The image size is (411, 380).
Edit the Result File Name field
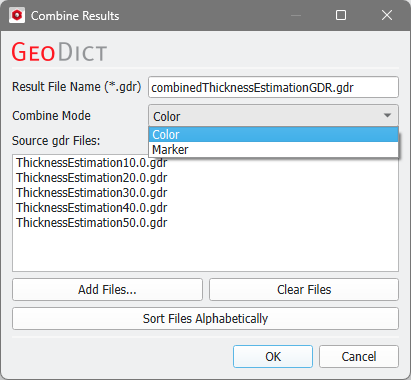tap(273, 87)
